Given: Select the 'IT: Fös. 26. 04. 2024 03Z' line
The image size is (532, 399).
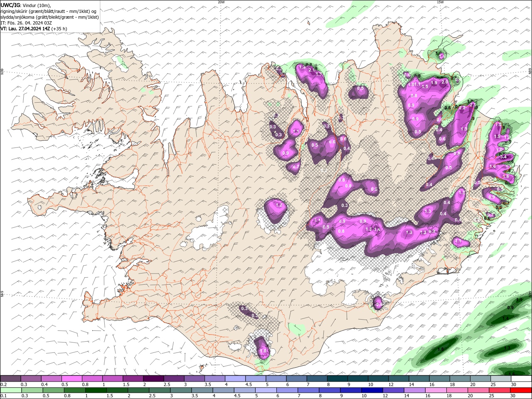Looking at the screenshot, I should (x=26, y=23).
